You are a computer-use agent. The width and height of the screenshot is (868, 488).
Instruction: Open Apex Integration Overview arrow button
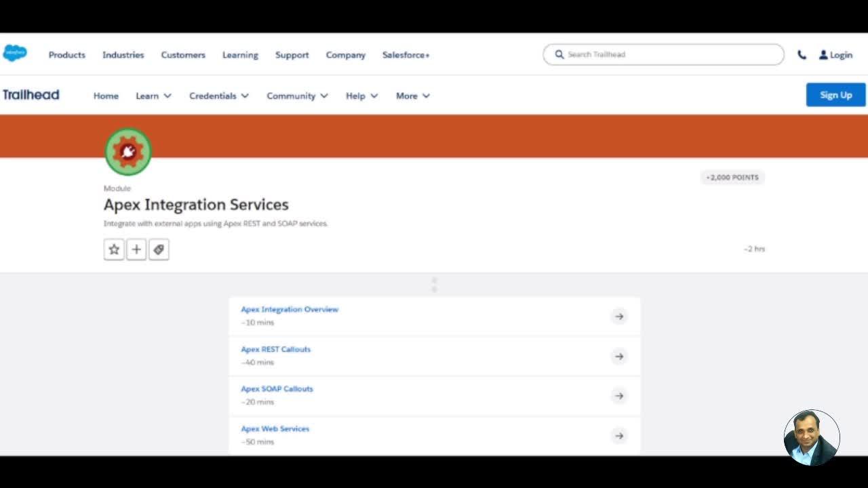click(619, 316)
